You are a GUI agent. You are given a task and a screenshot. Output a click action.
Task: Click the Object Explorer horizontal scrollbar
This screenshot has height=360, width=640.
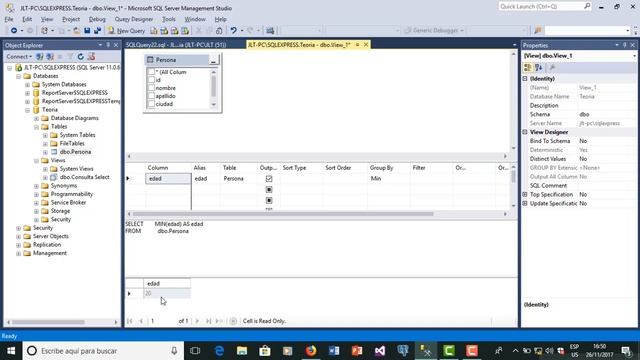coord(48,322)
